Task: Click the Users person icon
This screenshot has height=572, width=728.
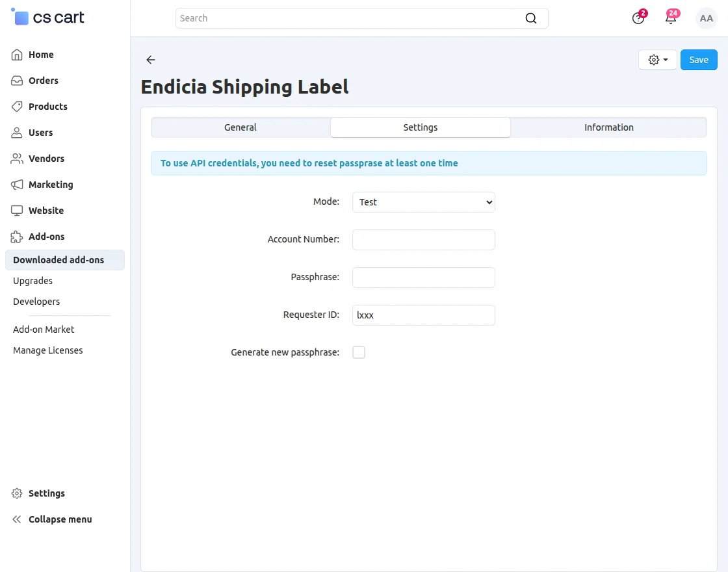Action: [x=17, y=133]
